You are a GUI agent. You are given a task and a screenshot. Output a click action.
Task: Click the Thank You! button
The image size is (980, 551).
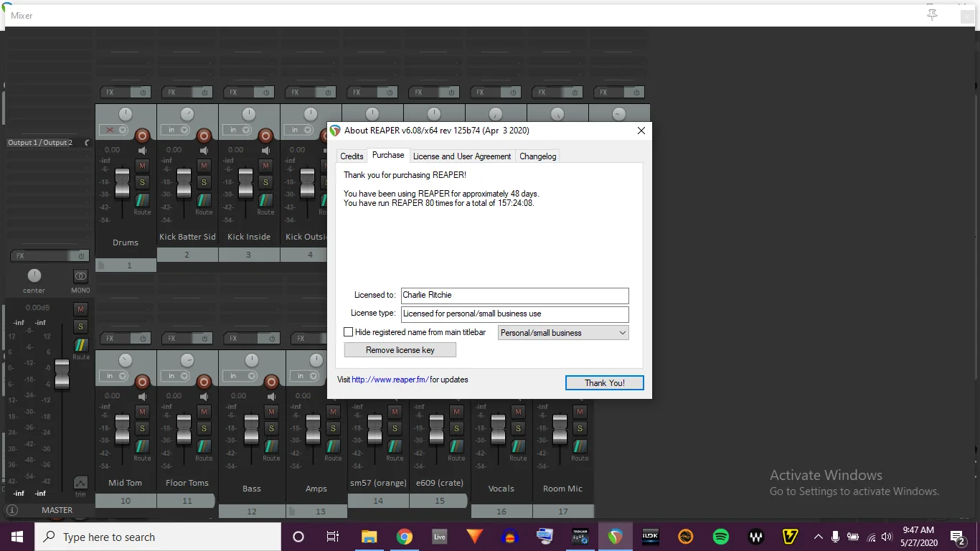[605, 383]
